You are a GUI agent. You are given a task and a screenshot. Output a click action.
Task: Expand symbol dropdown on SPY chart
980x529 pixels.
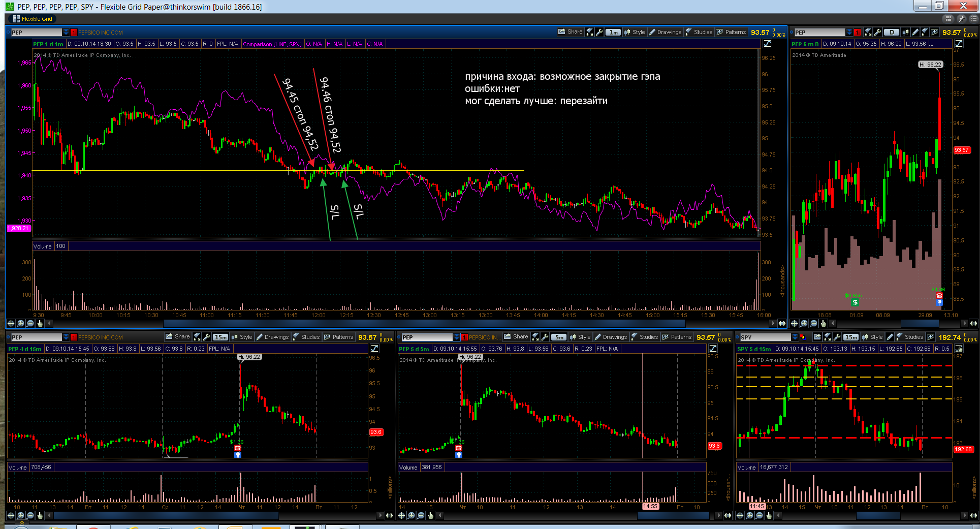click(x=795, y=337)
